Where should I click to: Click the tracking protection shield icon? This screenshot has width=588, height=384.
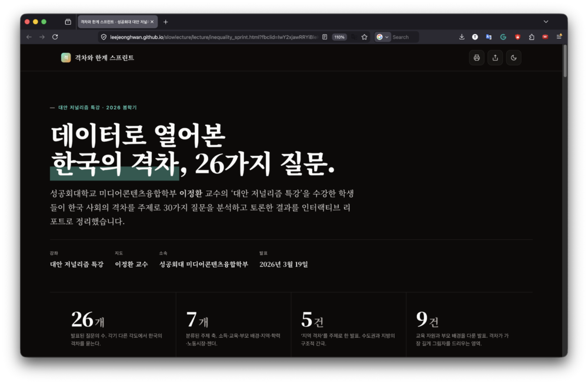104,37
